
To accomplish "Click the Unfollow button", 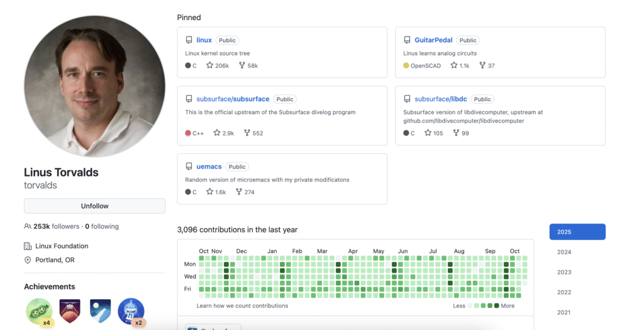I will [94, 206].
